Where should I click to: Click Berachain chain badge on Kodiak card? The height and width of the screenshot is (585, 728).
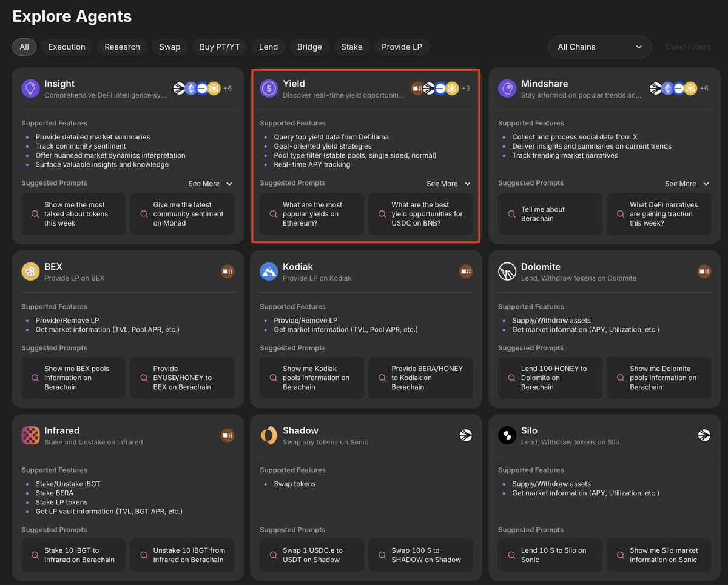[466, 272]
